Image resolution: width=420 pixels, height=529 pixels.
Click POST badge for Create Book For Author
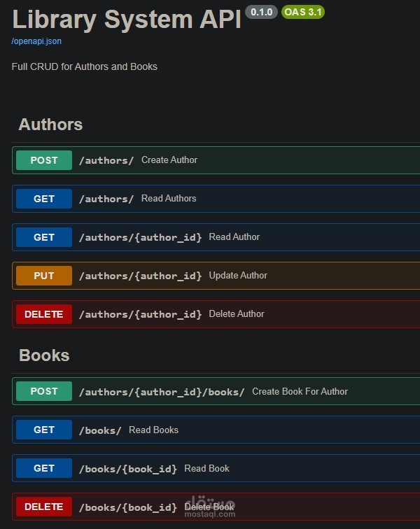(44, 391)
